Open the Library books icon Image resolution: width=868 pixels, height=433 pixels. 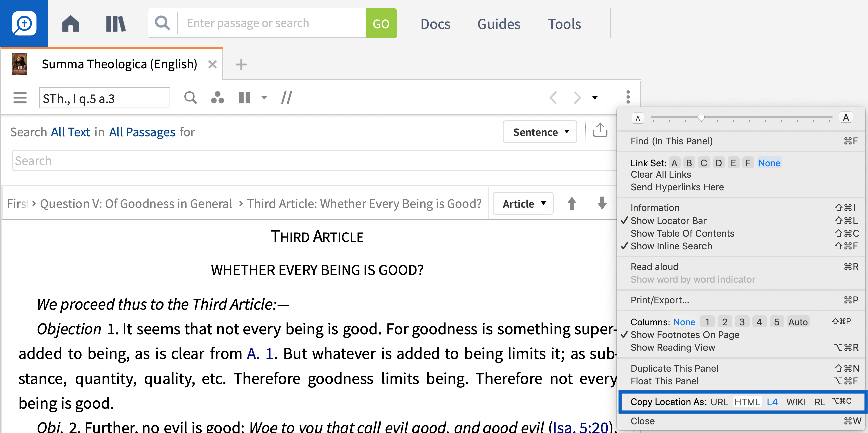[116, 24]
